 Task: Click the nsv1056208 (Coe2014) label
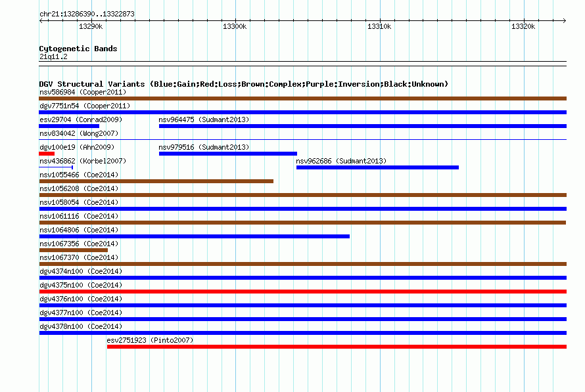[79, 188]
